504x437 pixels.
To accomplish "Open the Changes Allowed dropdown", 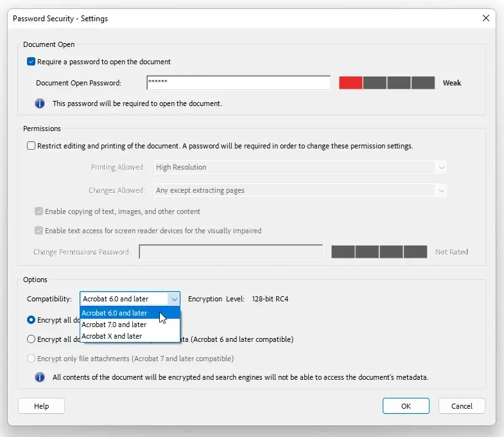I will 300,190.
